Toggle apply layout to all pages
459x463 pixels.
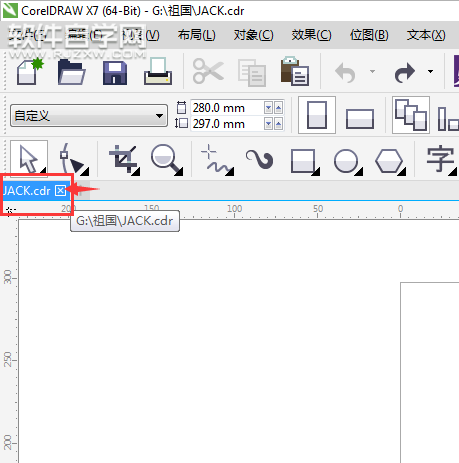[x=411, y=115]
